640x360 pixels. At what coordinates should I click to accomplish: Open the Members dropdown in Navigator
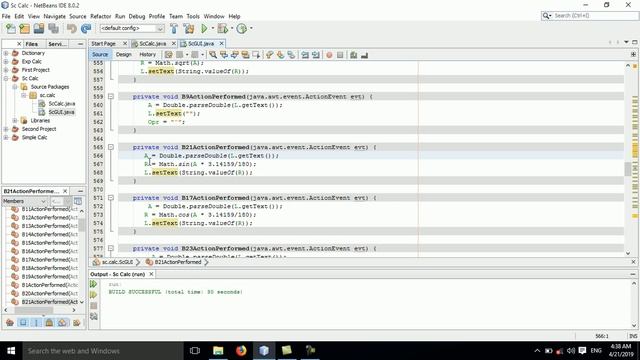24,201
